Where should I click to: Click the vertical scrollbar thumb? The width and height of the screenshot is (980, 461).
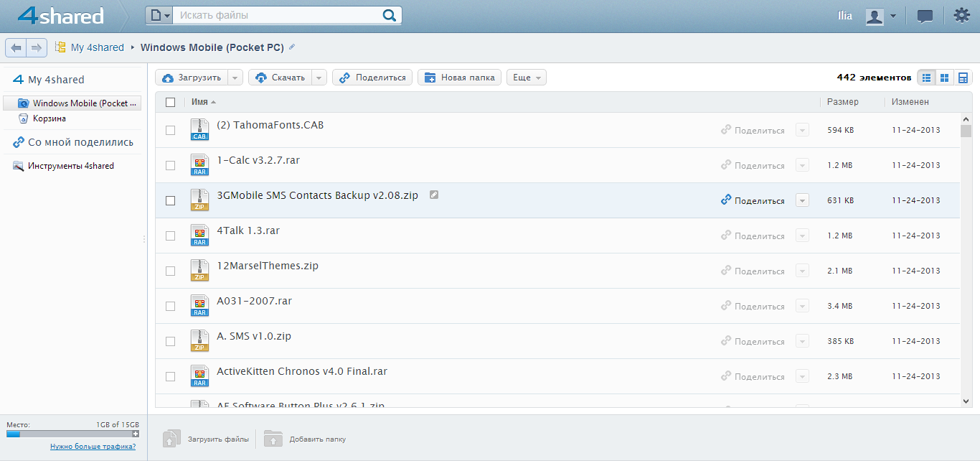click(x=966, y=131)
